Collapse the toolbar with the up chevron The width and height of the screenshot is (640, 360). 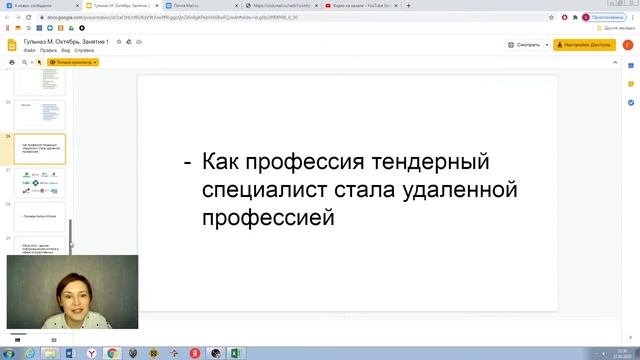click(x=615, y=62)
